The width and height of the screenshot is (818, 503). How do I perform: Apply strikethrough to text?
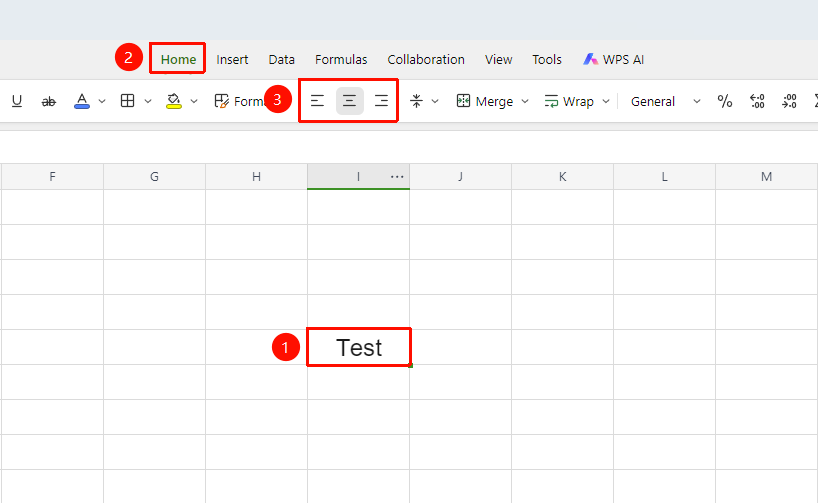[x=49, y=101]
